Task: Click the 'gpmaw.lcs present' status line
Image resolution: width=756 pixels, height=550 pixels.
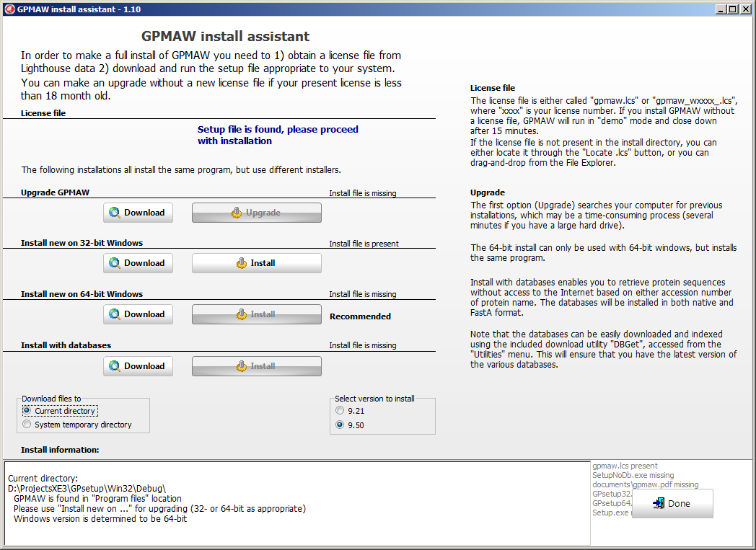Action: click(625, 466)
